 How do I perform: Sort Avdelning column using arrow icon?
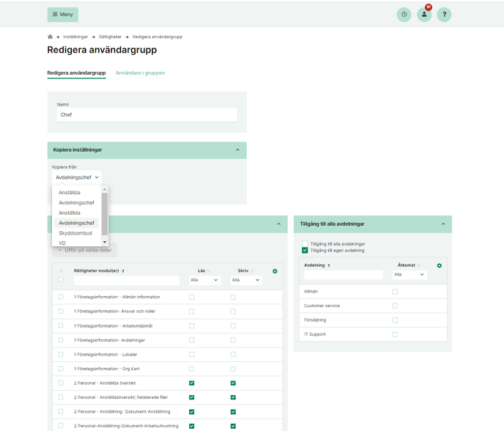click(x=329, y=265)
